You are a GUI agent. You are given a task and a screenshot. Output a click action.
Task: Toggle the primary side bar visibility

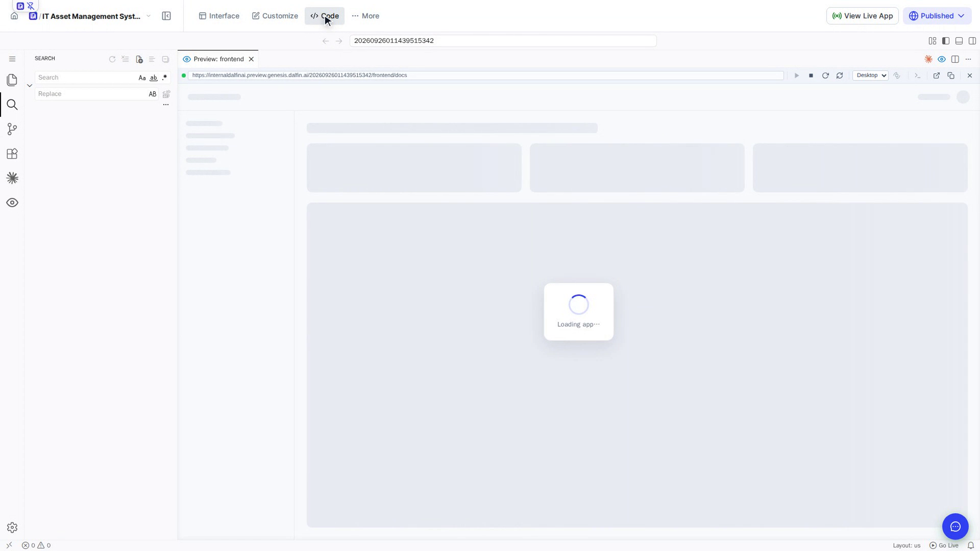[946, 41]
